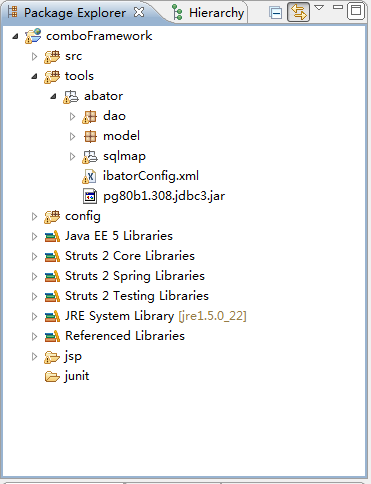The width and height of the screenshot is (371, 484).
Task: Select the sqlmap package label
Action: point(124,157)
